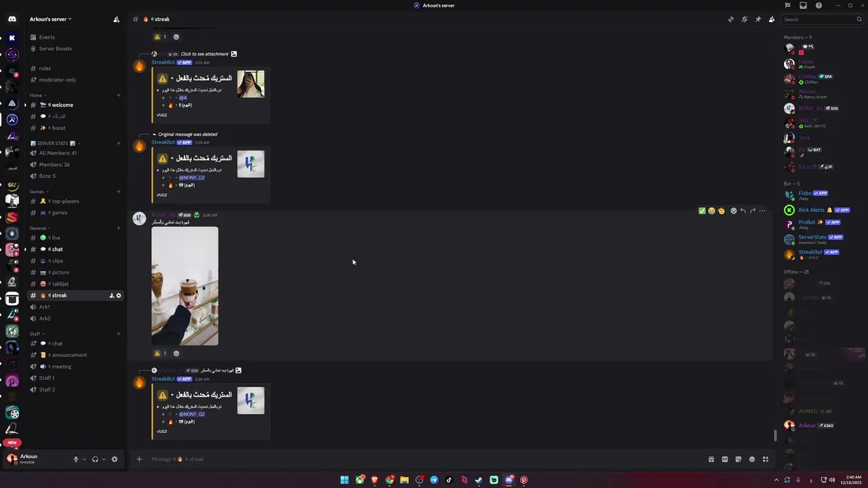Open the GIF picker icon

coord(724,459)
